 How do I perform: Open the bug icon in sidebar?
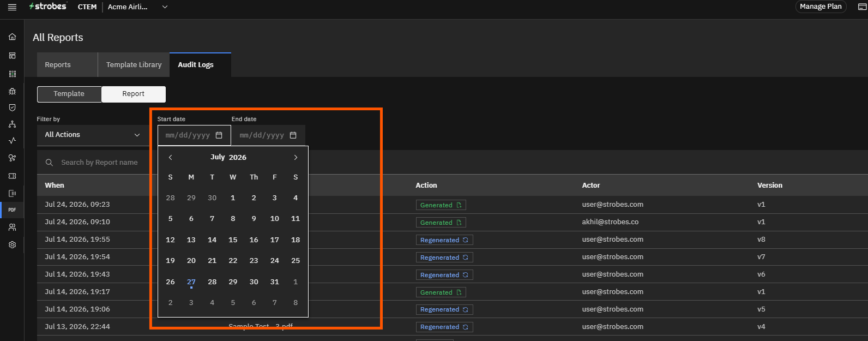point(12,91)
